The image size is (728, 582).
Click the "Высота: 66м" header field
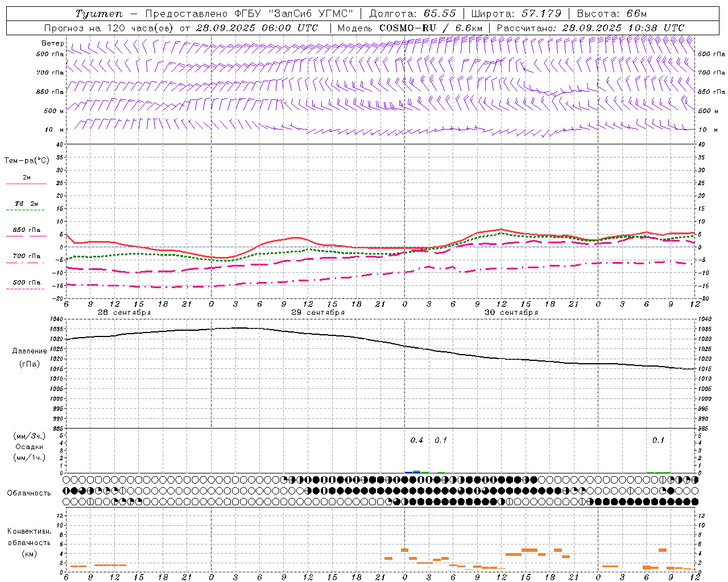click(x=611, y=14)
